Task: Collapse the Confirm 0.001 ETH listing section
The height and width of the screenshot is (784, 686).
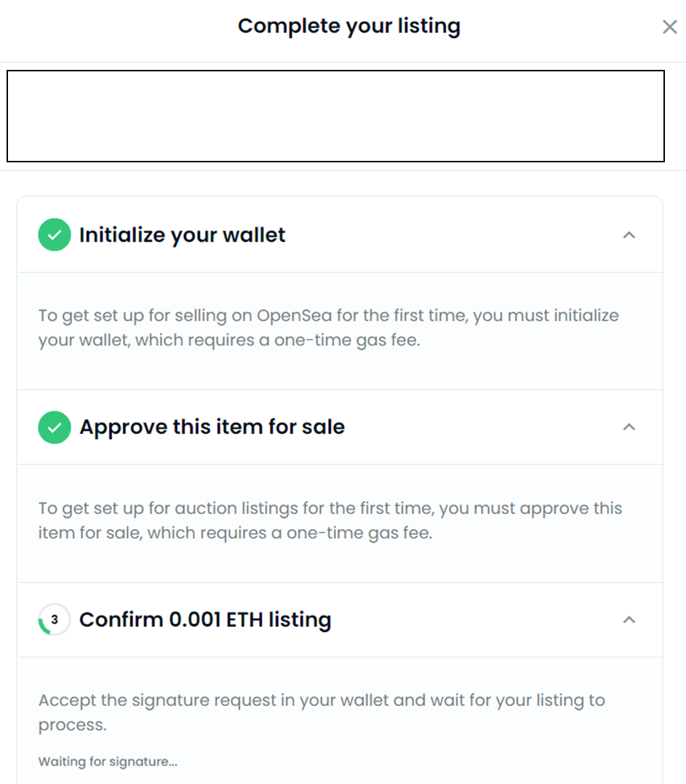Action: 629,620
